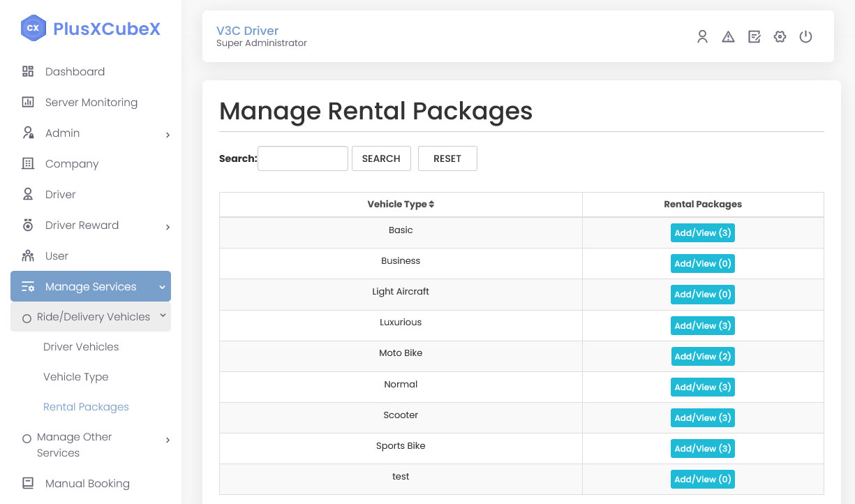The height and width of the screenshot is (504, 855).
Task: Click the Company building icon
Action: click(28, 163)
